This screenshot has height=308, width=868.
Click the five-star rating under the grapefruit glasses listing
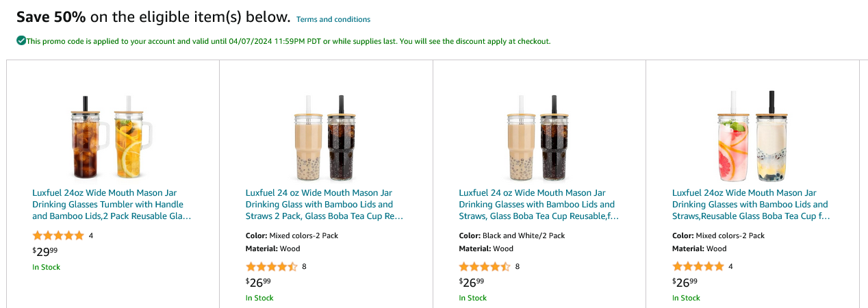[x=698, y=266]
